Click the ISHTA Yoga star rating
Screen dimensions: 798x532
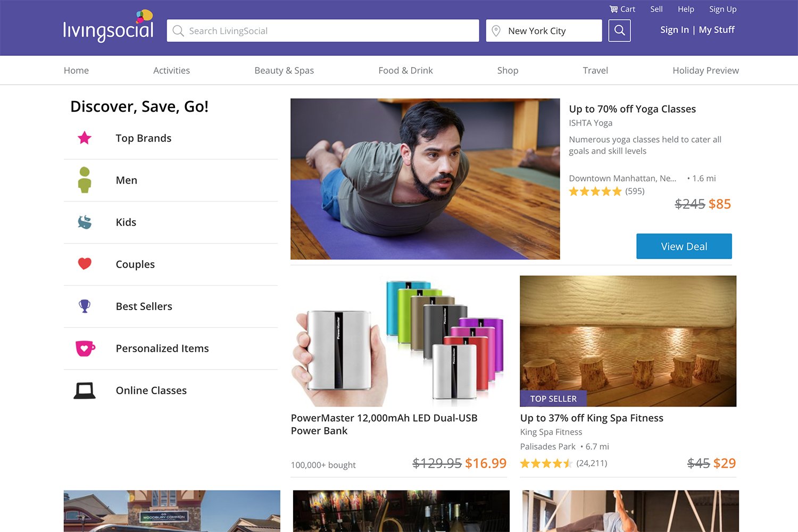click(x=595, y=192)
